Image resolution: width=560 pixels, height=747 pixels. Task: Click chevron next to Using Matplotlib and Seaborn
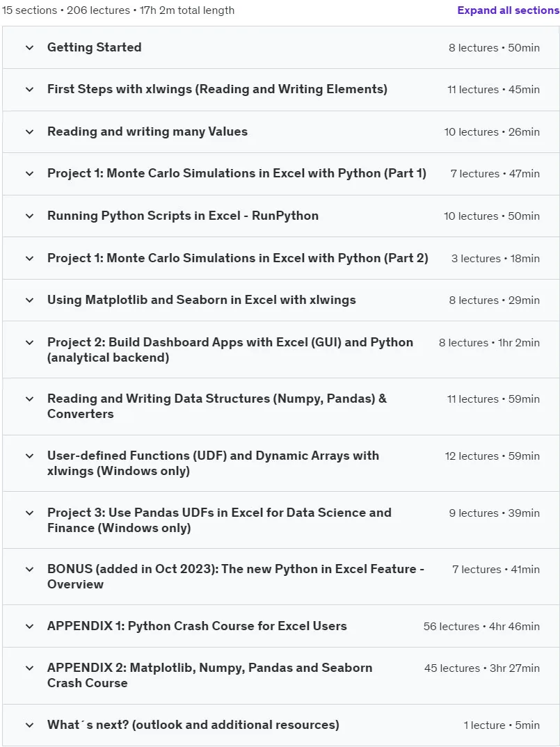coord(29,300)
